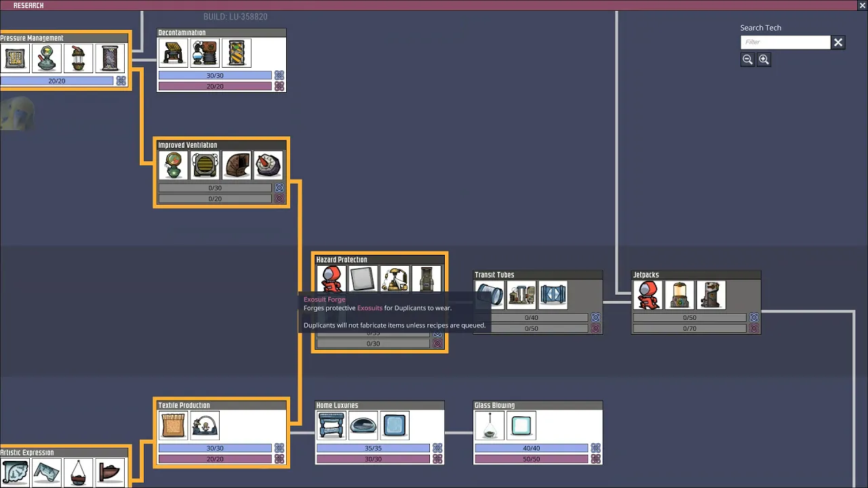Click the Decontamination 30/30 blue bar
This screenshot has width=868, height=488.
tap(215, 75)
